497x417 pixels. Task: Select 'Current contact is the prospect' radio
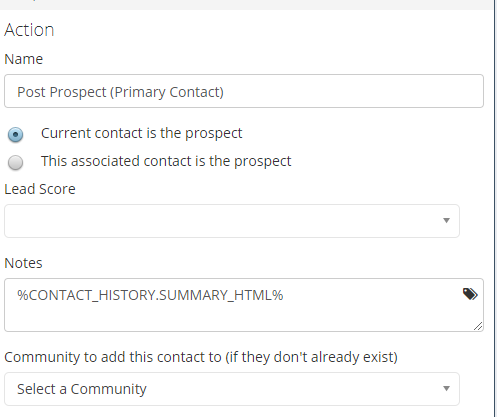click(x=15, y=134)
